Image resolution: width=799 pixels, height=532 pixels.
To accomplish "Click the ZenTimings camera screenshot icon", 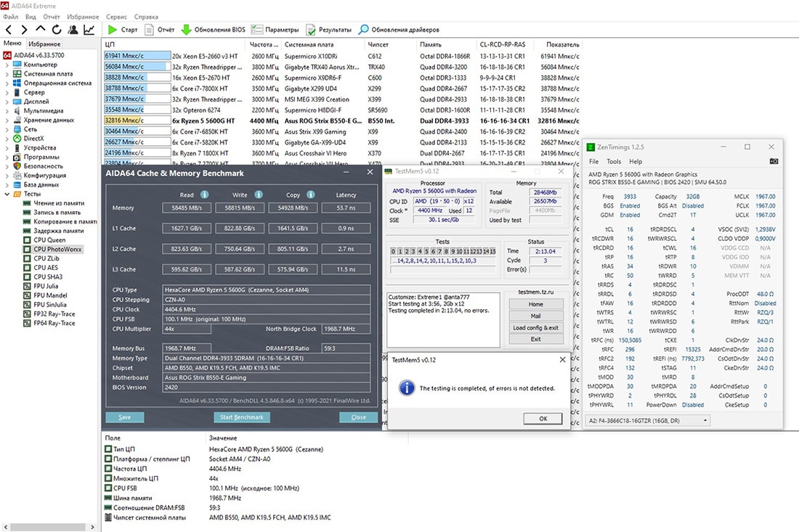I will tap(774, 161).
